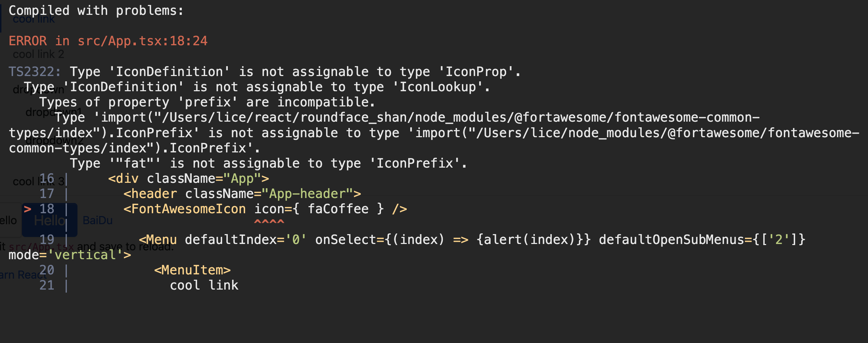Click the faCoffee identifier in the code
This screenshot has width=868, height=343.
pyautogui.click(x=338, y=209)
